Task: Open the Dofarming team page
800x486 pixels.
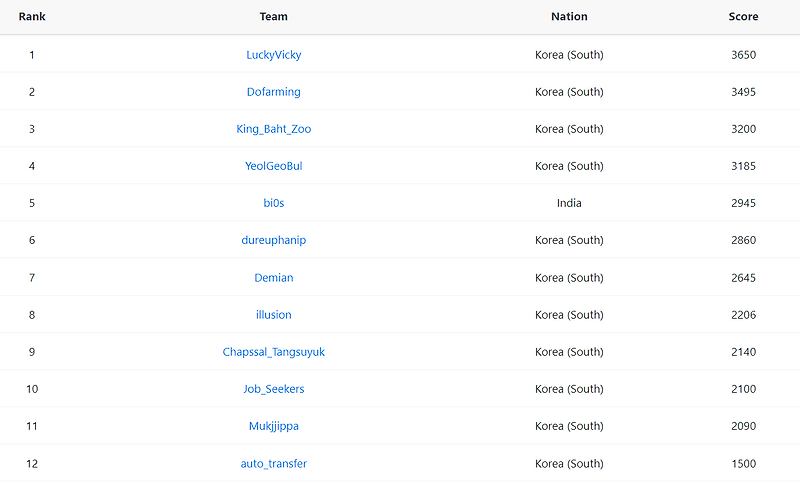Action: [x=273, y=92]
